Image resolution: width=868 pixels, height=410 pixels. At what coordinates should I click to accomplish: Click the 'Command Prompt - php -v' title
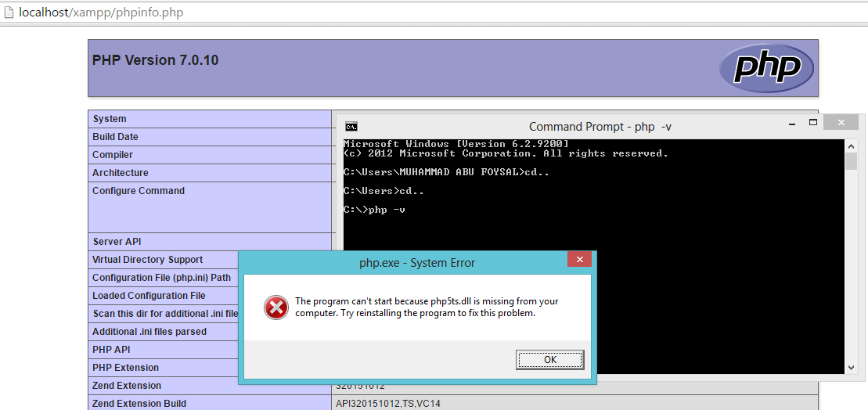pos(600,127)
